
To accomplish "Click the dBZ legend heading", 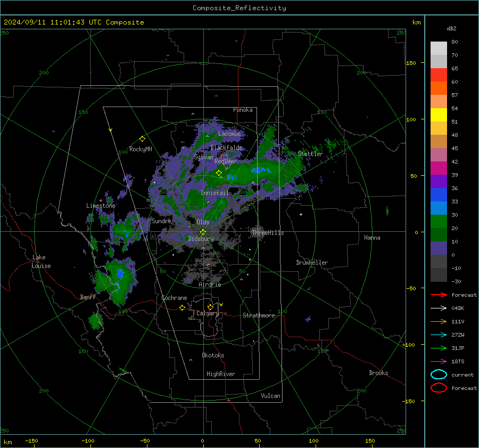I will (451, 28).
